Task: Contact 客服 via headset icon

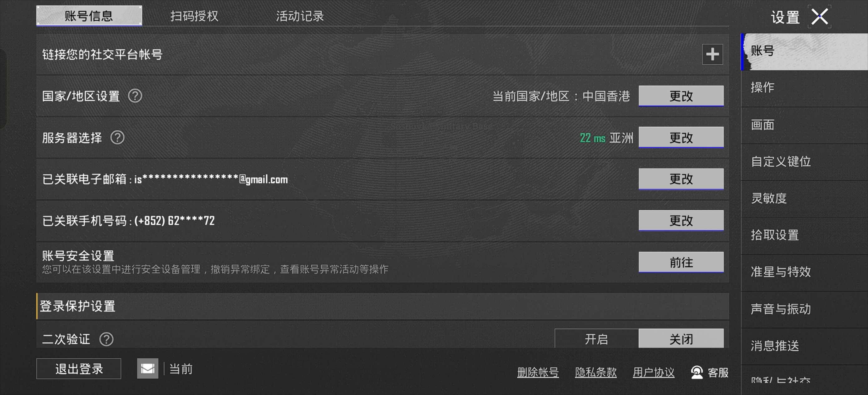Action: [696, 372]
